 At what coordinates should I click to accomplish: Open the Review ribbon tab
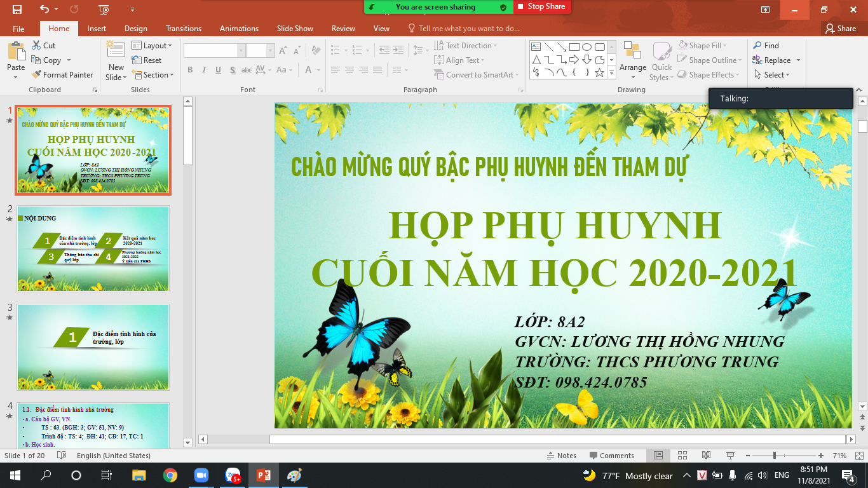click(343, 29)
